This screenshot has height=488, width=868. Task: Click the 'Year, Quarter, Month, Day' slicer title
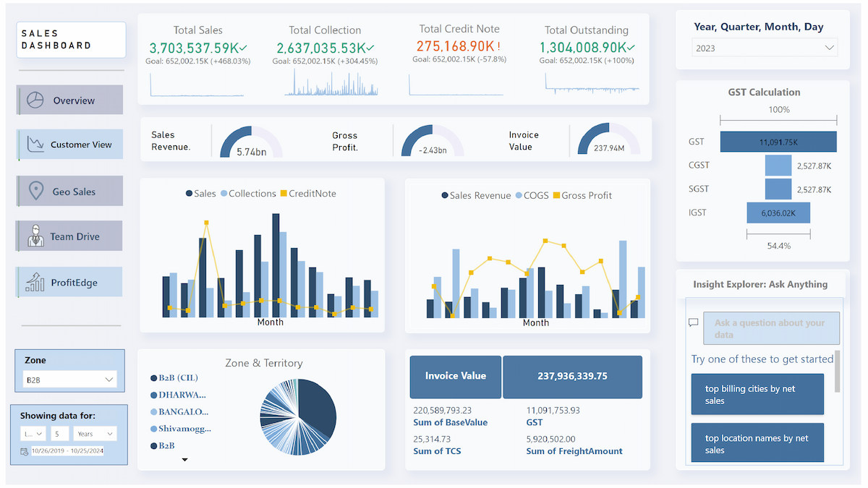[759, 27]
